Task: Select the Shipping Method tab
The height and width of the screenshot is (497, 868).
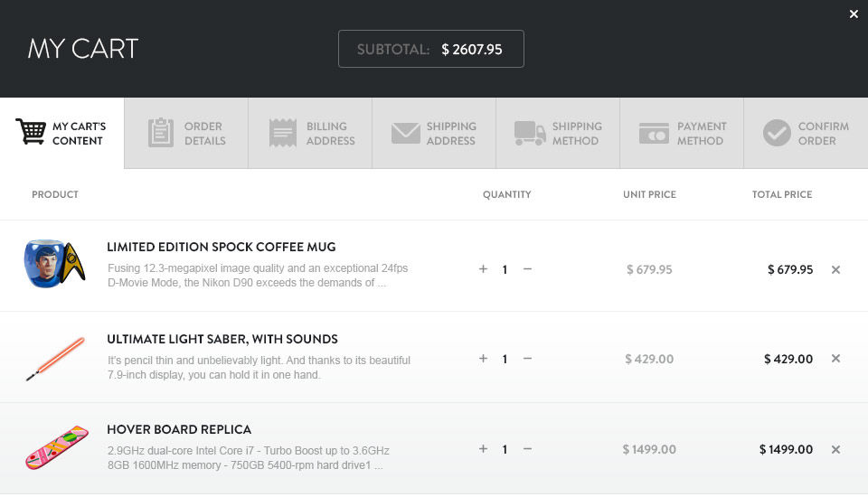Action: (x=558, y=134)
